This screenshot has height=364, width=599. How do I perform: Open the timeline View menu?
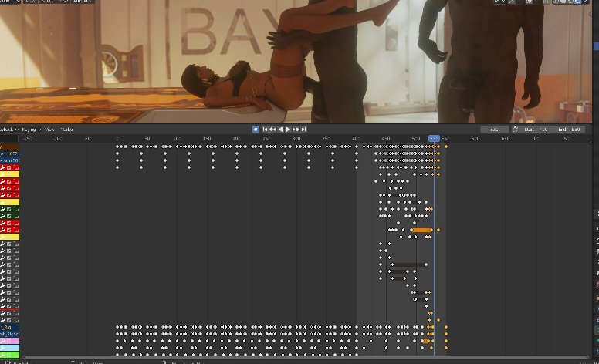(x=49, y=130)
